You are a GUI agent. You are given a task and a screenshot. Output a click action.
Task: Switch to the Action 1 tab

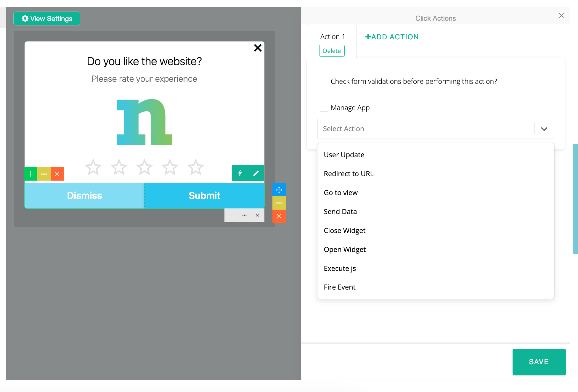pyautogui.click(x=332, y=37)
